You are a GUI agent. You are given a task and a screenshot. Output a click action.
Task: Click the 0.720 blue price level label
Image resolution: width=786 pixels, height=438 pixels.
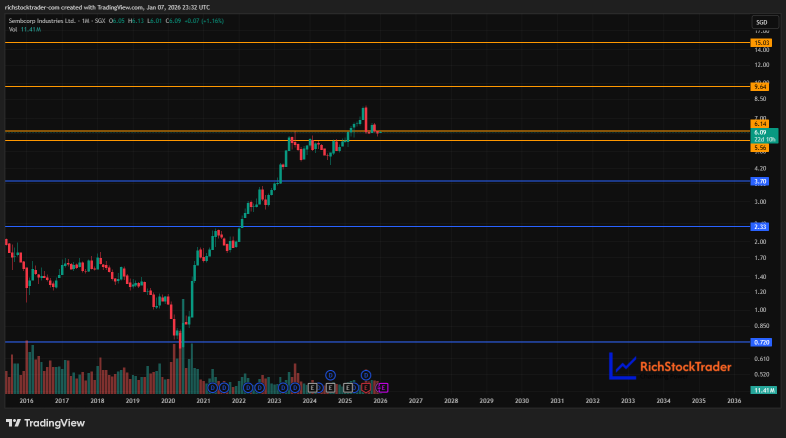(x=761, y=342)
